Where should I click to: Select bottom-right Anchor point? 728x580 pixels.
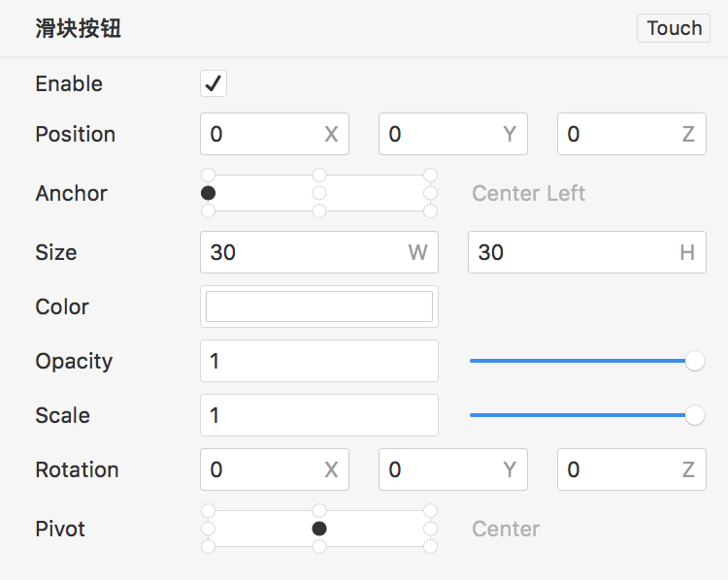(x=431, y=210)
